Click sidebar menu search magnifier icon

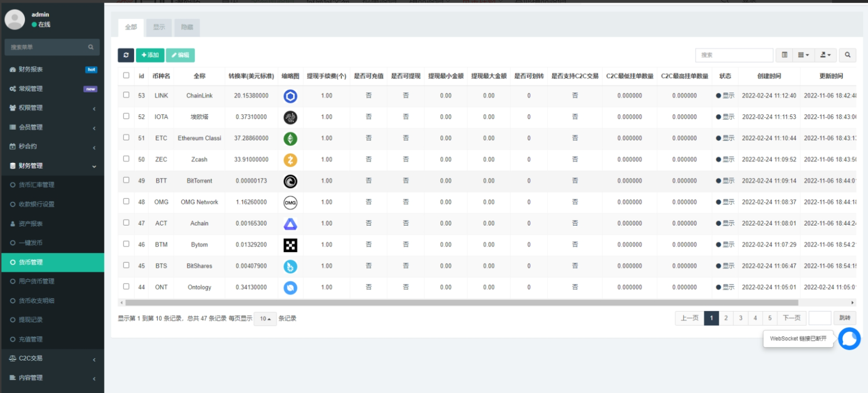[x=91, y=47]
